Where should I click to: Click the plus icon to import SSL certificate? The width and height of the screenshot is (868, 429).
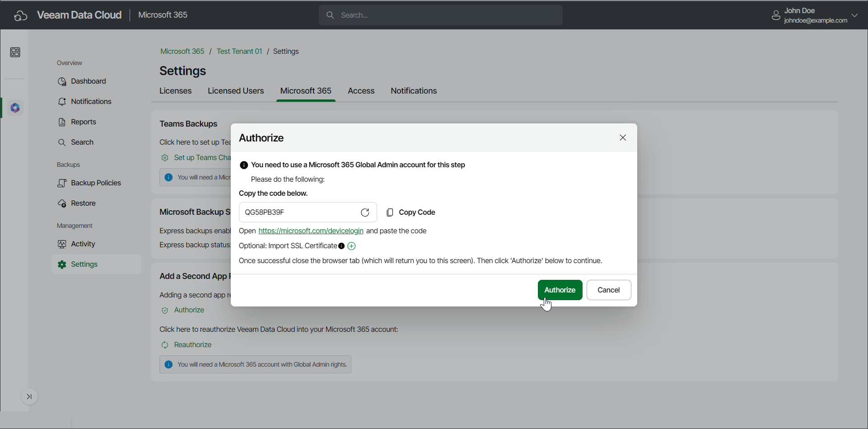tap(351, 246)
